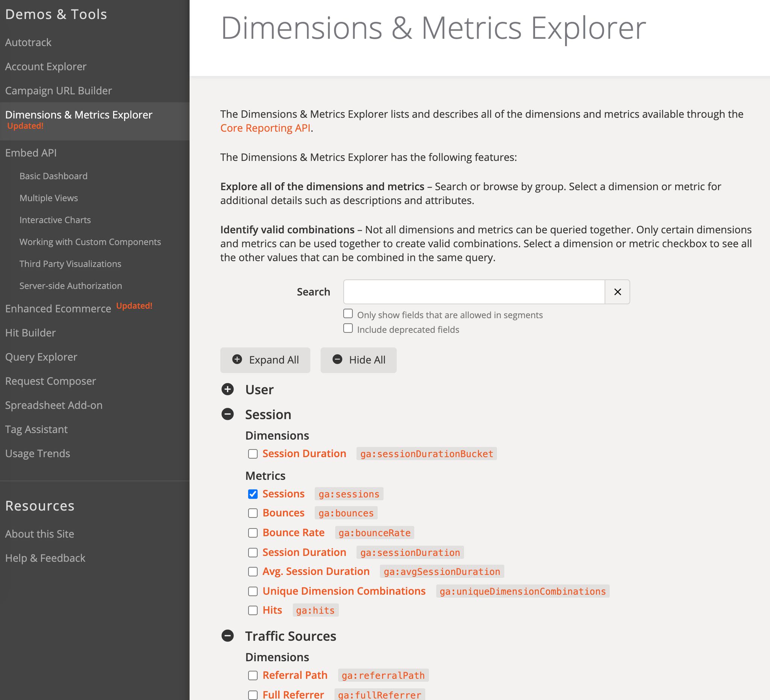Click the Unique Dimension Combinations link

(x=344, y=591)
